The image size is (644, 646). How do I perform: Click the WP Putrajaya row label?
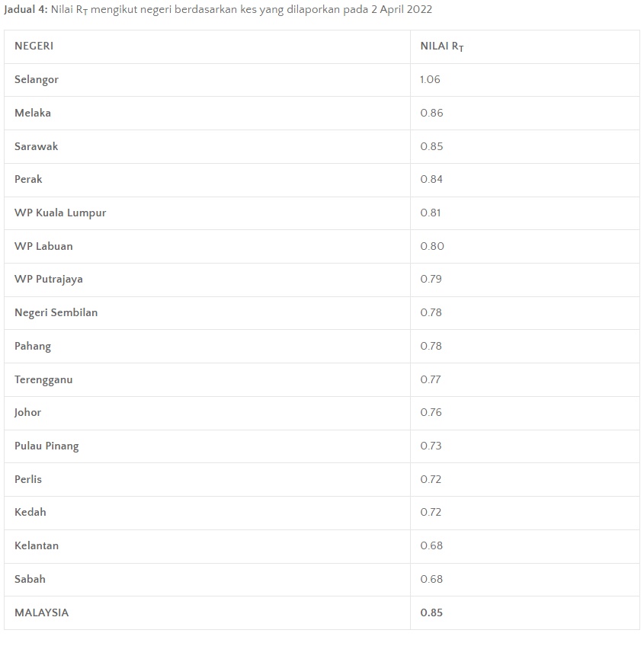click(x=49, y=280)
